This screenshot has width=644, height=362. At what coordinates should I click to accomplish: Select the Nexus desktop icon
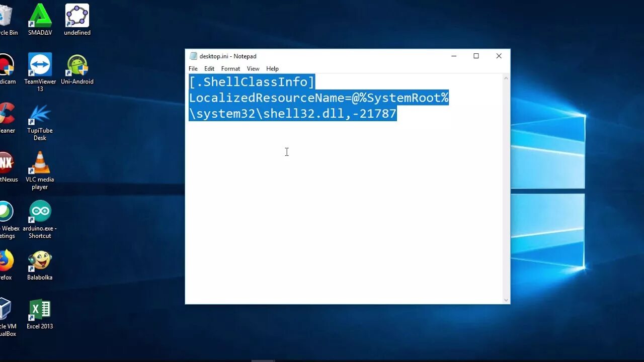(x=8, y=167)
